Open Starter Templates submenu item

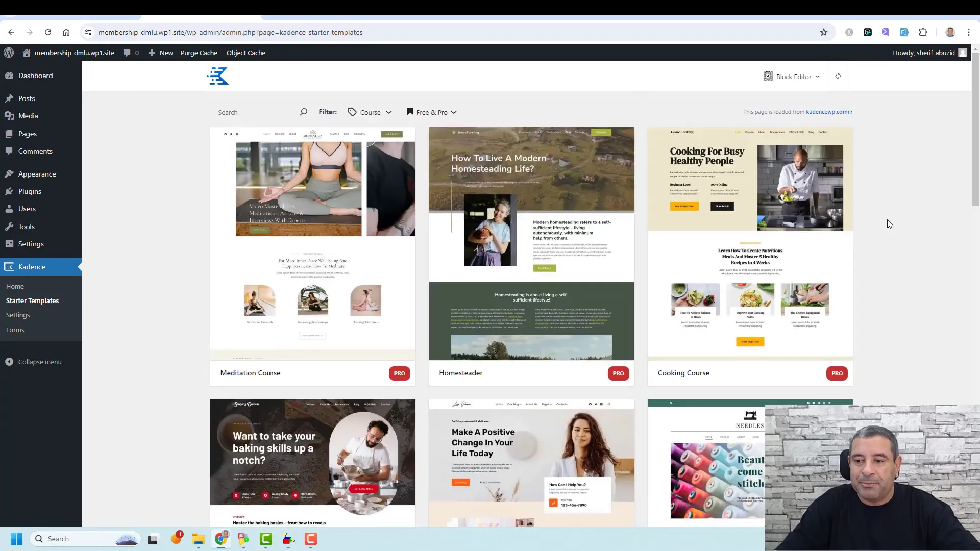[x=32, y=300]
